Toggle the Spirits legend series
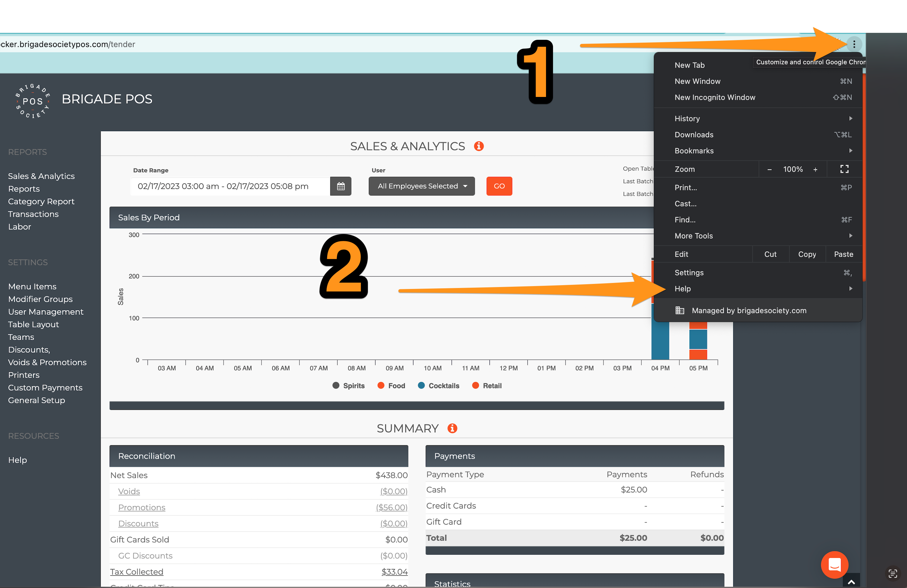Viewport: 907px width, 588px height. (348, 386)
